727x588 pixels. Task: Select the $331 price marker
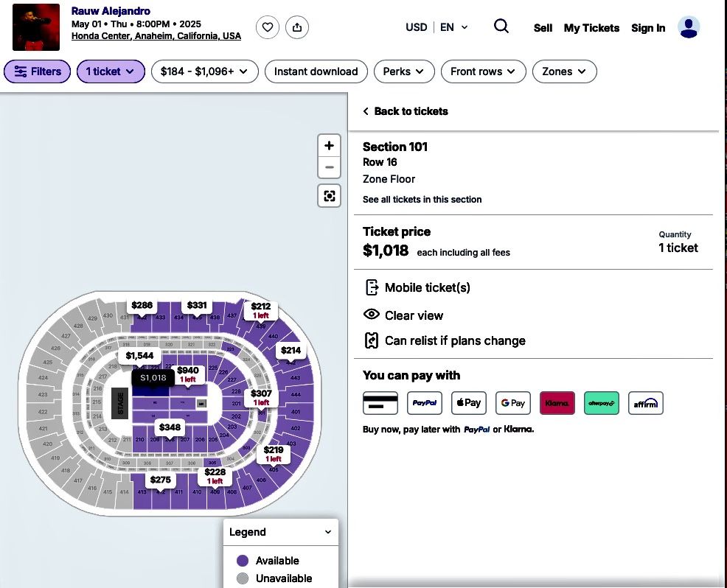[197, 305]
